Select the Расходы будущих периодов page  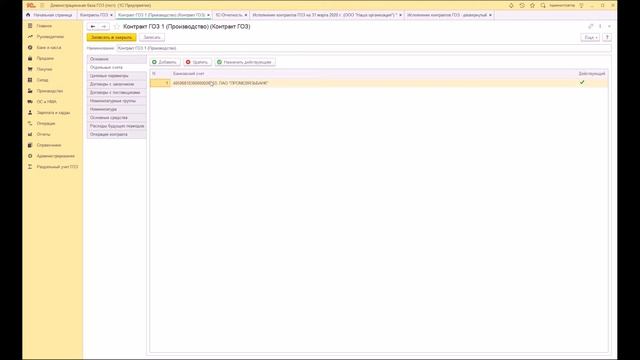click(117, 126)
